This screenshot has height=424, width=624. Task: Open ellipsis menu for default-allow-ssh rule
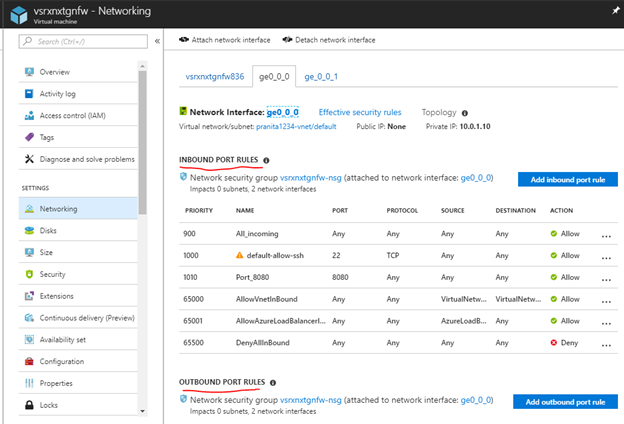coord(606,258)
